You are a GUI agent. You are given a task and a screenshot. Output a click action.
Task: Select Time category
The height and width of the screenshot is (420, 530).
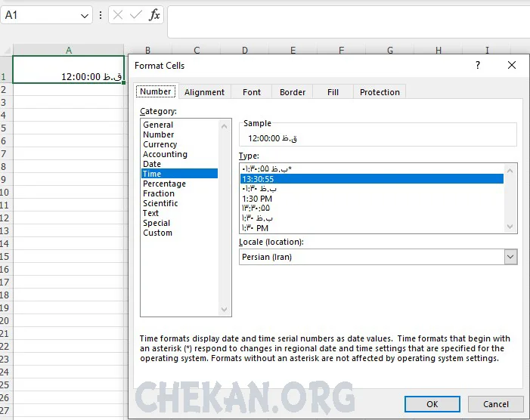179,174
